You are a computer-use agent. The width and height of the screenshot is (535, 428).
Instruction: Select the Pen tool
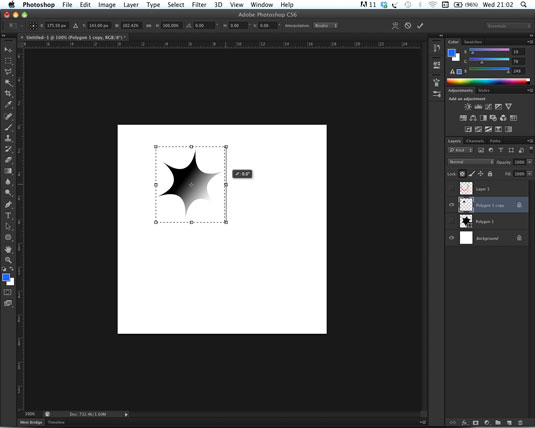point(8,204)
